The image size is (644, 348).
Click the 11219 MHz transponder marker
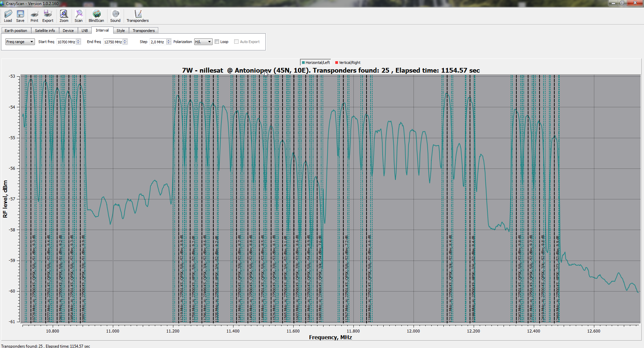182,278
